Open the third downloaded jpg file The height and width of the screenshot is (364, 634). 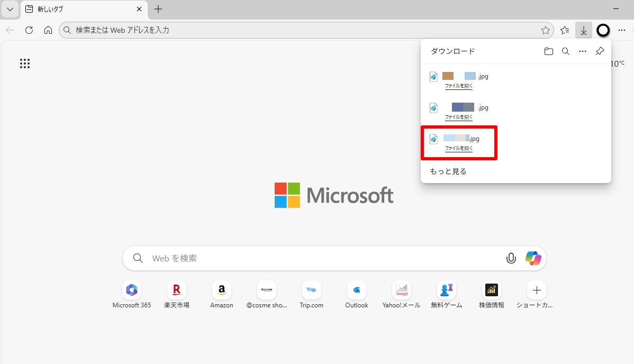coord(459,149)
